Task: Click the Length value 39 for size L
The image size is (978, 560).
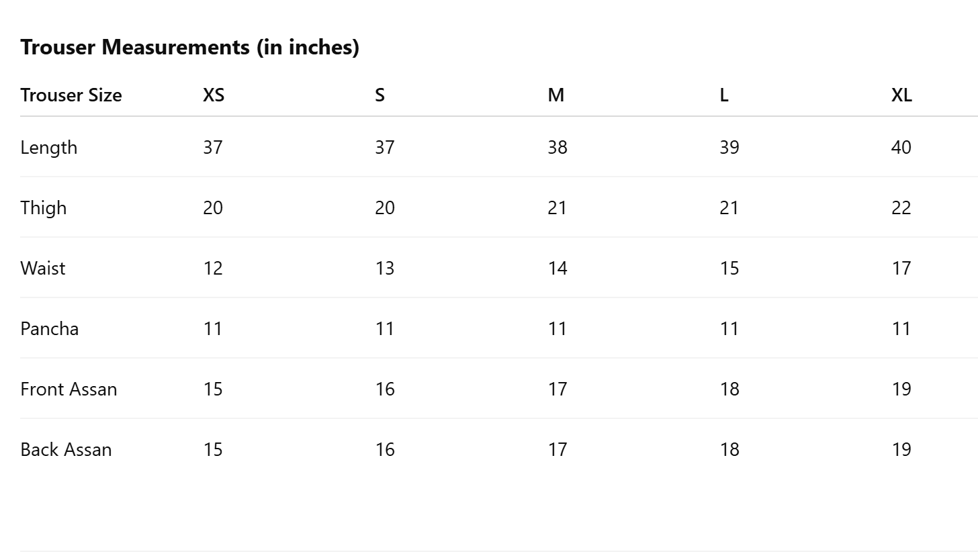Action: 729,148
